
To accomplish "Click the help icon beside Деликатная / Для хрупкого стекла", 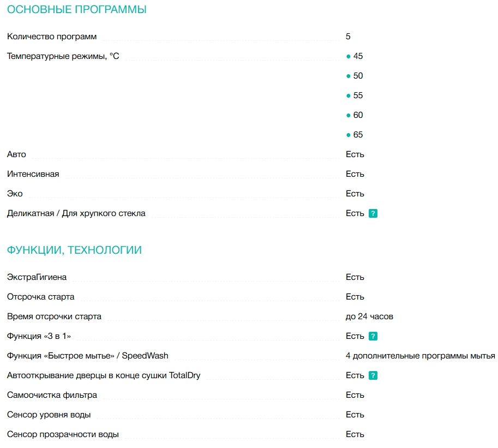I will pyautogui.click(x=373, y=213).
